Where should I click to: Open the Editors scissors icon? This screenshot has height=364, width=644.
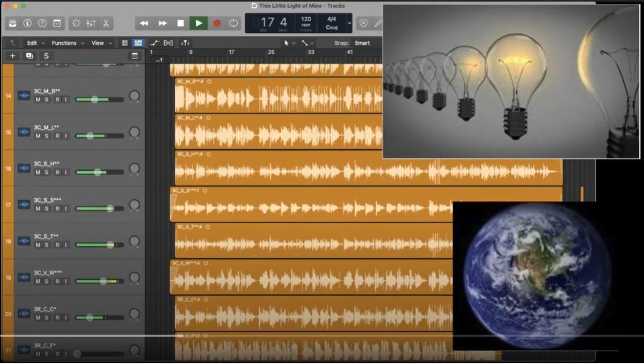(106, 23)
